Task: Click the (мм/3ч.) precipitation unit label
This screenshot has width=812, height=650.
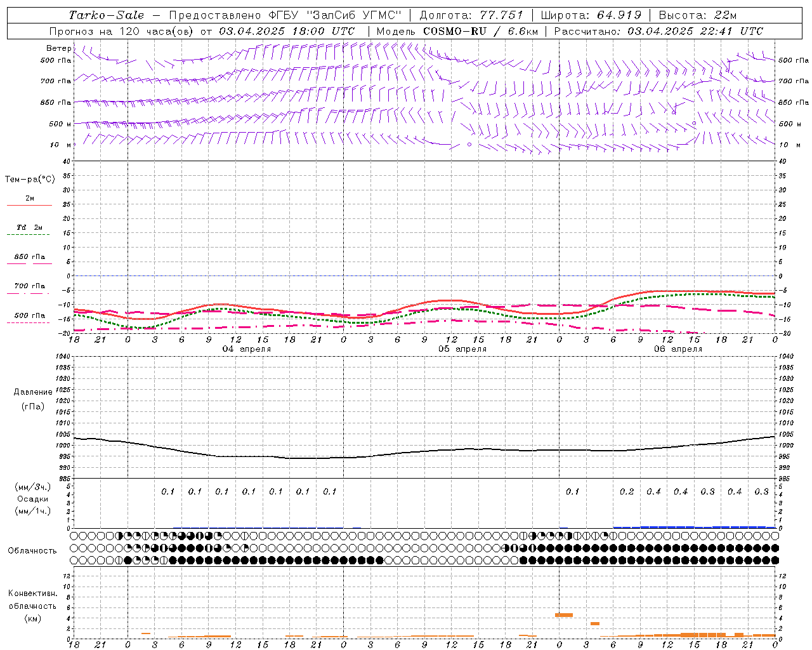Action: tap(33, 487)
